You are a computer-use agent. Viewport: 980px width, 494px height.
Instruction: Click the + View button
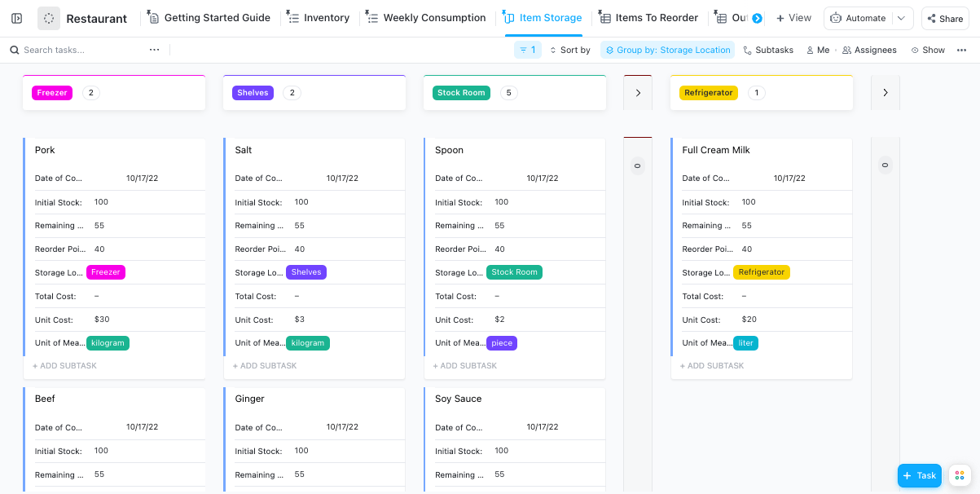coord(793,17)
